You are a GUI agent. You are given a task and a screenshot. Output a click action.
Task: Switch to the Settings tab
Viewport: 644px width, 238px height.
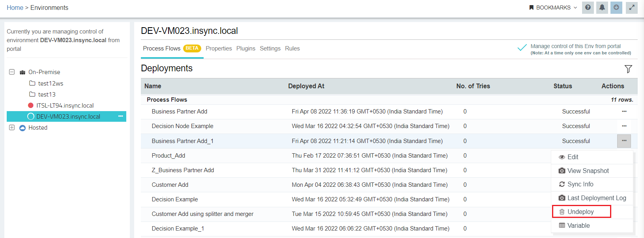[270, 48]
